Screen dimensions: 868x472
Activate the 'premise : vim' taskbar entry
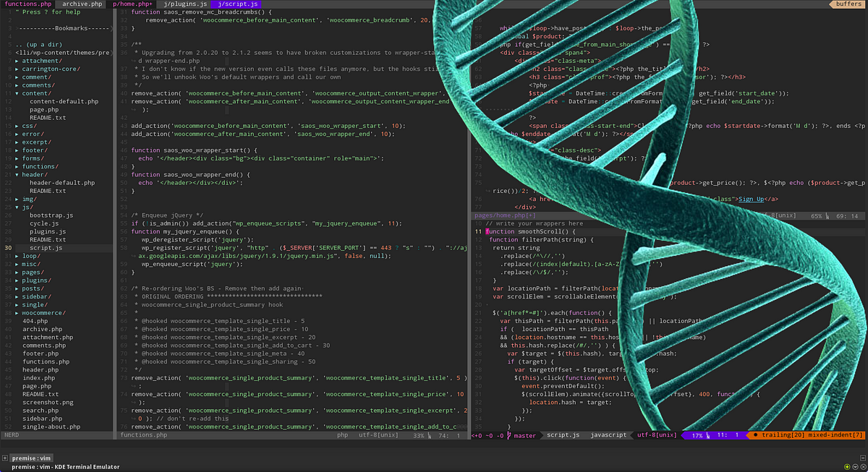(x=31, y=458)
